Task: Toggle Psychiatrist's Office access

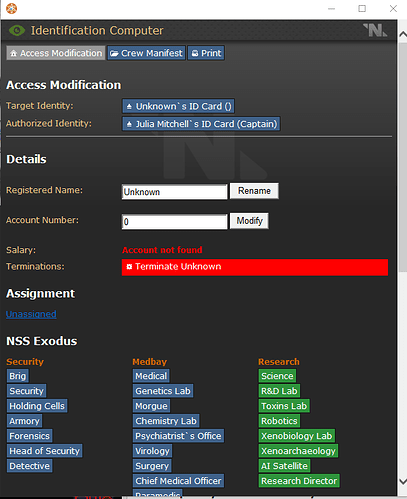Action: coord(178,436)
